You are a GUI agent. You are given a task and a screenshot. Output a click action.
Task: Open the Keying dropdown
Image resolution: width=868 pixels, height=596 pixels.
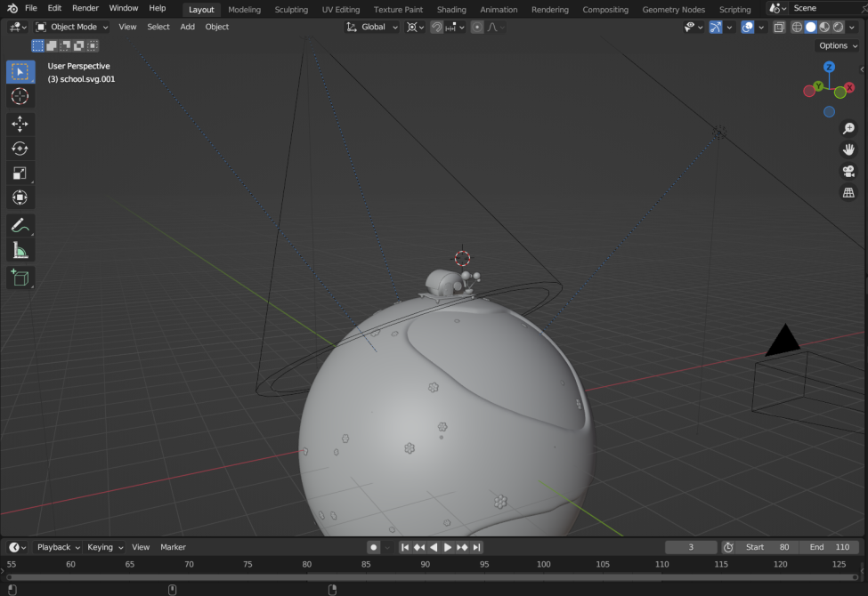coord(105,547)
